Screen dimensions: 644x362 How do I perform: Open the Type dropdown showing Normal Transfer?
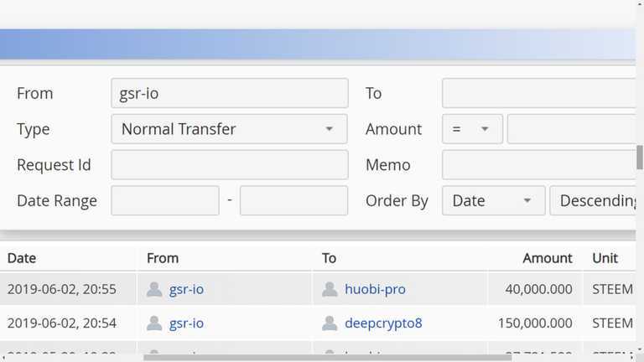point(229,129)
